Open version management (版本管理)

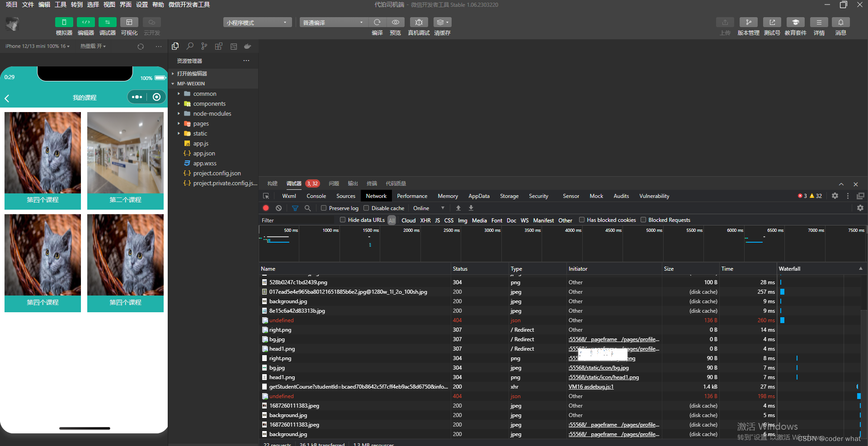click(748, 22)
